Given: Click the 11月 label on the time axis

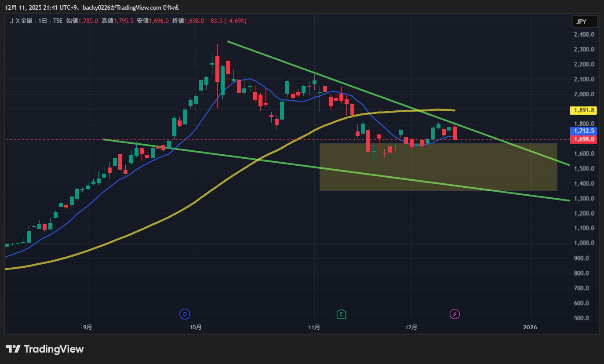Looking at the screenshot, I should coord(314,327).
